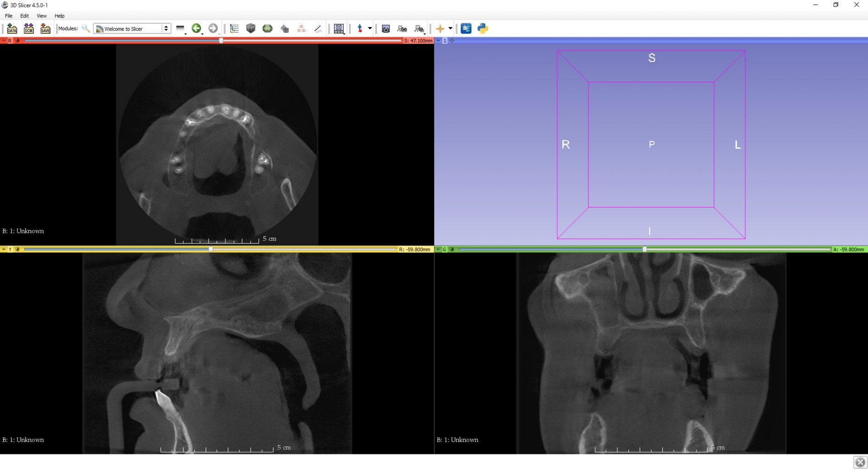Go back to previous module with green arrow
Image resolution: width=868 pixels, height=470 pixels.
(197, 28)
